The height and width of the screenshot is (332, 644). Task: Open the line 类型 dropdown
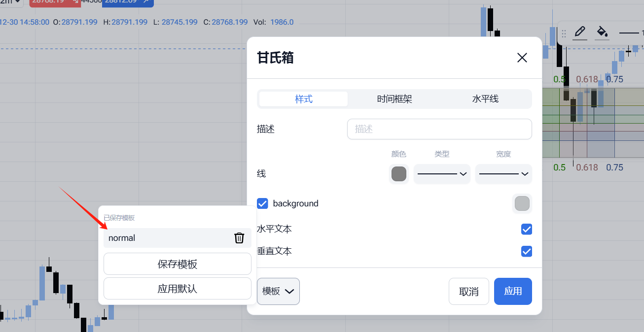coord(442,174)
